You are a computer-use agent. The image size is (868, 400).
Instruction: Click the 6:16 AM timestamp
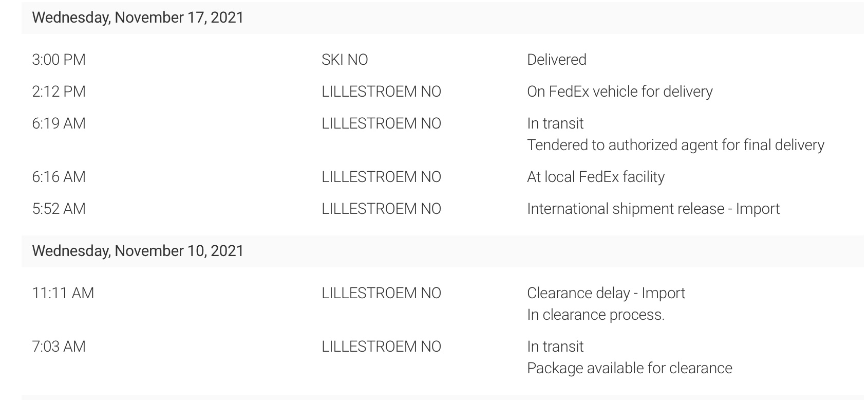click(x=59, y=177)
